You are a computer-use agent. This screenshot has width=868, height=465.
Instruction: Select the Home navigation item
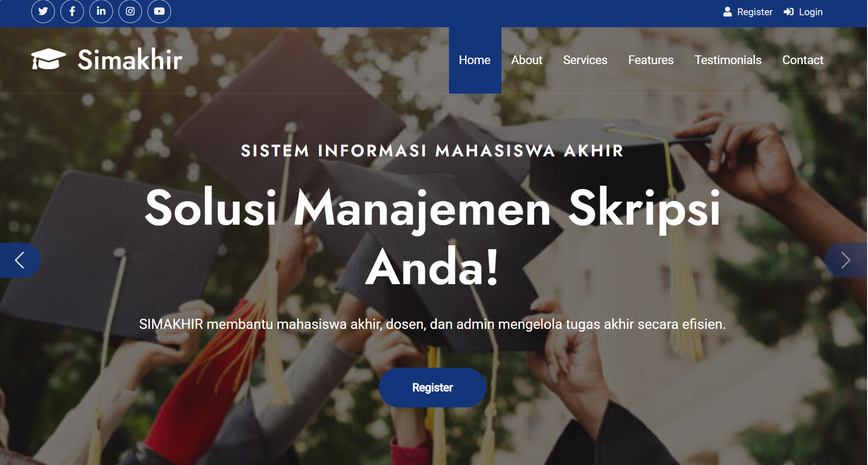475,60
